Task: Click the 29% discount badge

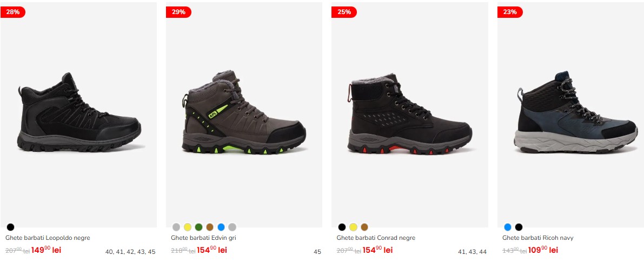Action: coord(178,12)
